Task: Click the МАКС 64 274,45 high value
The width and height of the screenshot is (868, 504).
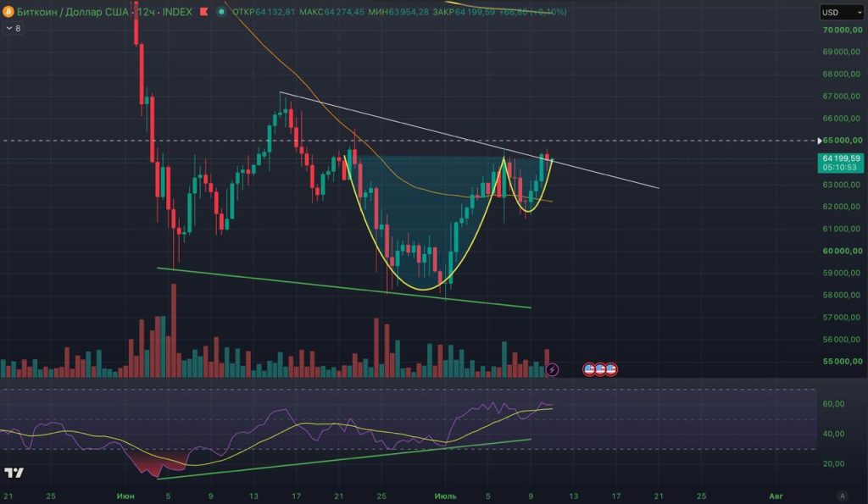Action: point(331,12)
